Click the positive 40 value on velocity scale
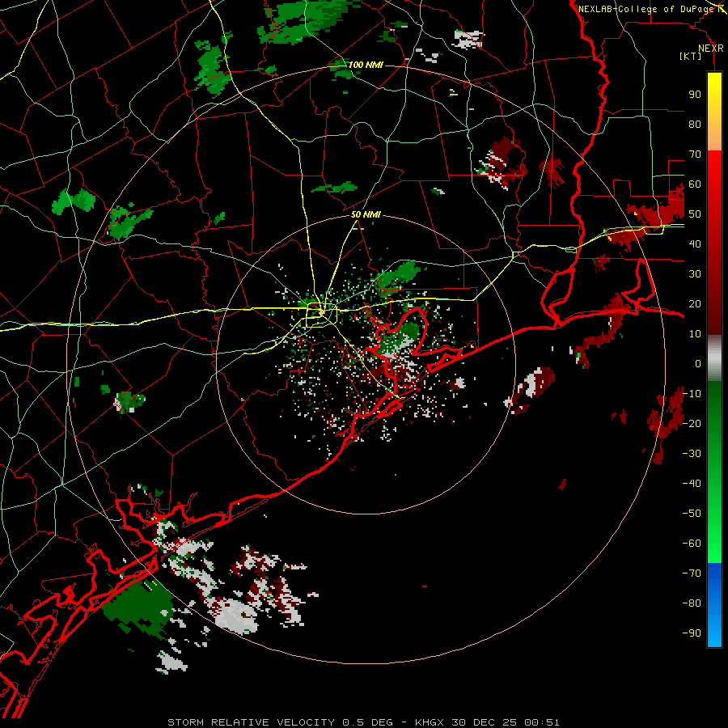 pyautogui.click(x=695, y=243)
